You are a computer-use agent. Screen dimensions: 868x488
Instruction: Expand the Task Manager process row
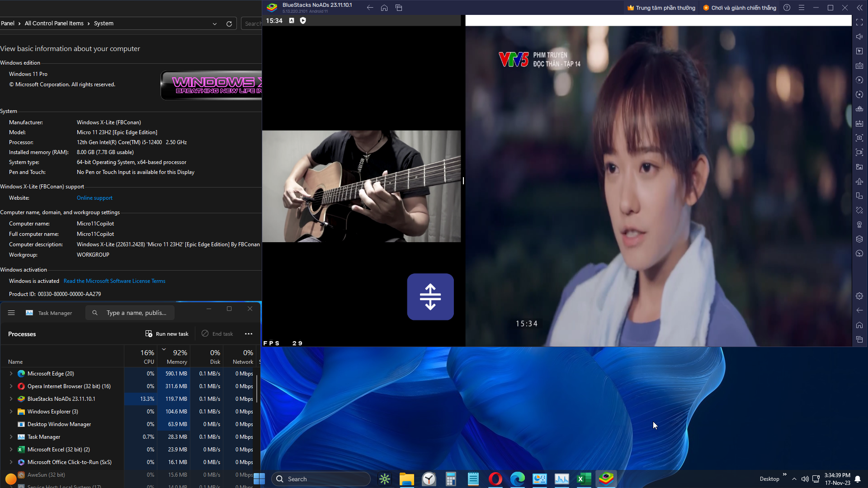[x=11, y=437]
